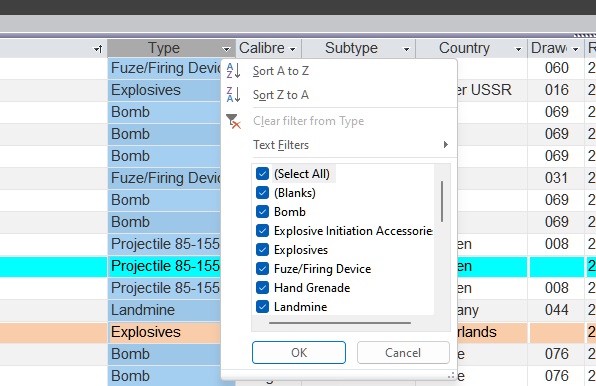Click the Sort Z to A icon
Viewport: 596px width, 386px height.
233,95
